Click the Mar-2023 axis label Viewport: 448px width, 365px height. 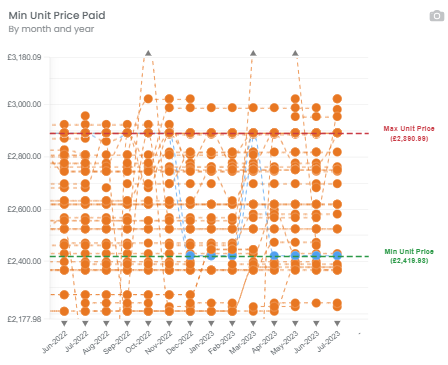click(x=243, y=342)
